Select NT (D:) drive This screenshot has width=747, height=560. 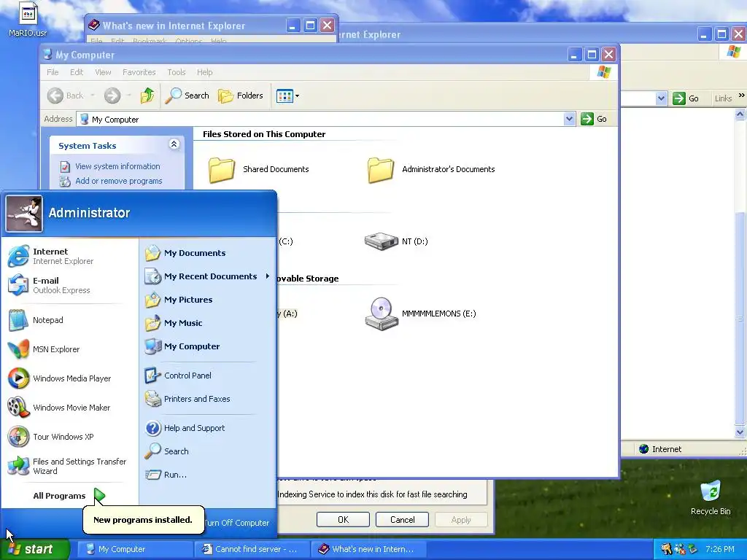point(396,241)
